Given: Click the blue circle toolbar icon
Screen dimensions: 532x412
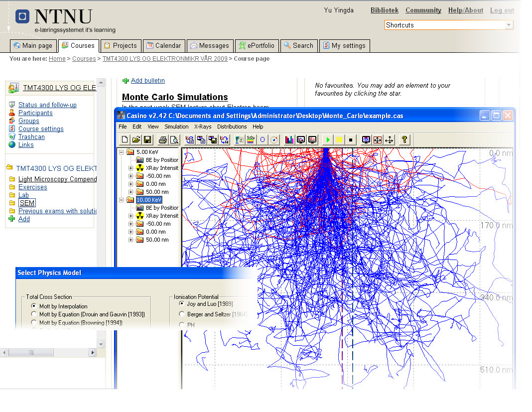Looking at the screenshot, I should tap(263, 140).
